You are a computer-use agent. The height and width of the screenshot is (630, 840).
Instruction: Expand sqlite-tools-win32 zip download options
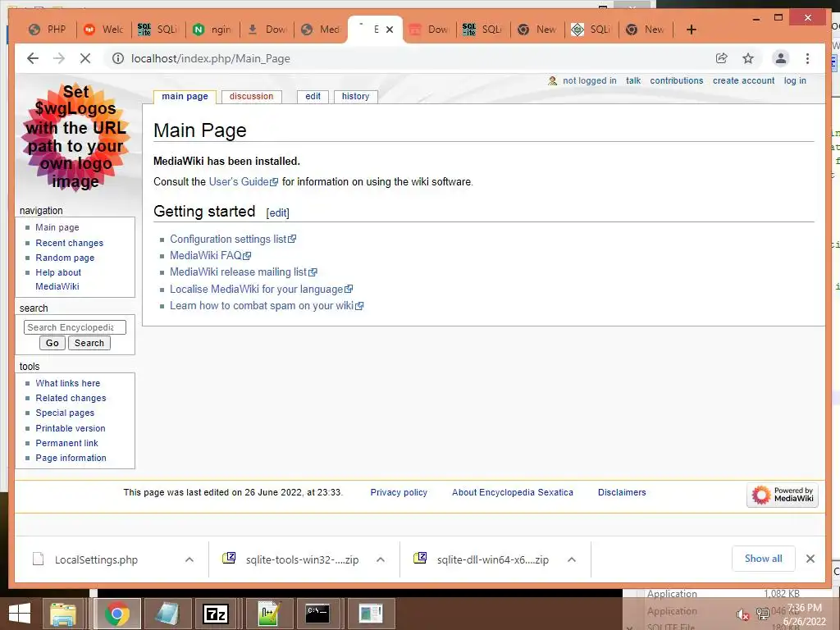tap(381, 559)
